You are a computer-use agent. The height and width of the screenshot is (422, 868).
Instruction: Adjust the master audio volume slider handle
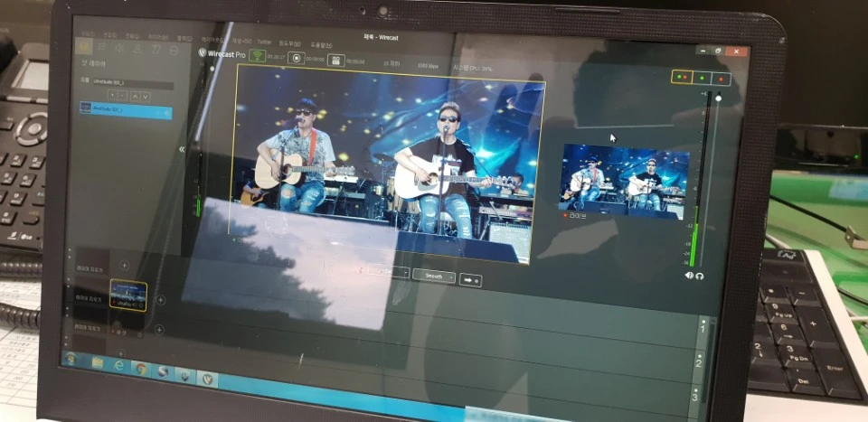pos(719,98)
